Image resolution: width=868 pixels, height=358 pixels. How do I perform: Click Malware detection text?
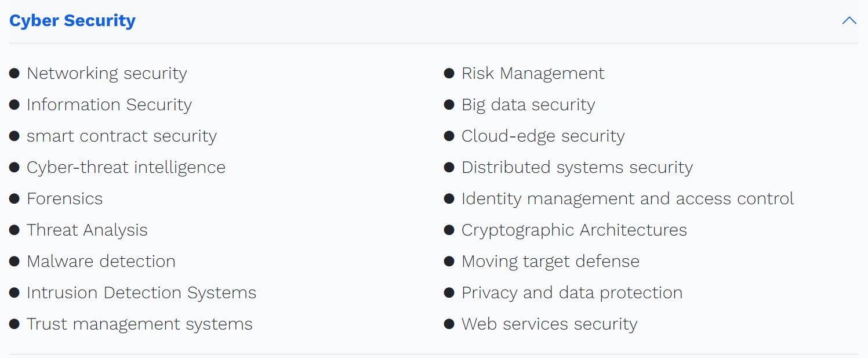tap(101, 262)
